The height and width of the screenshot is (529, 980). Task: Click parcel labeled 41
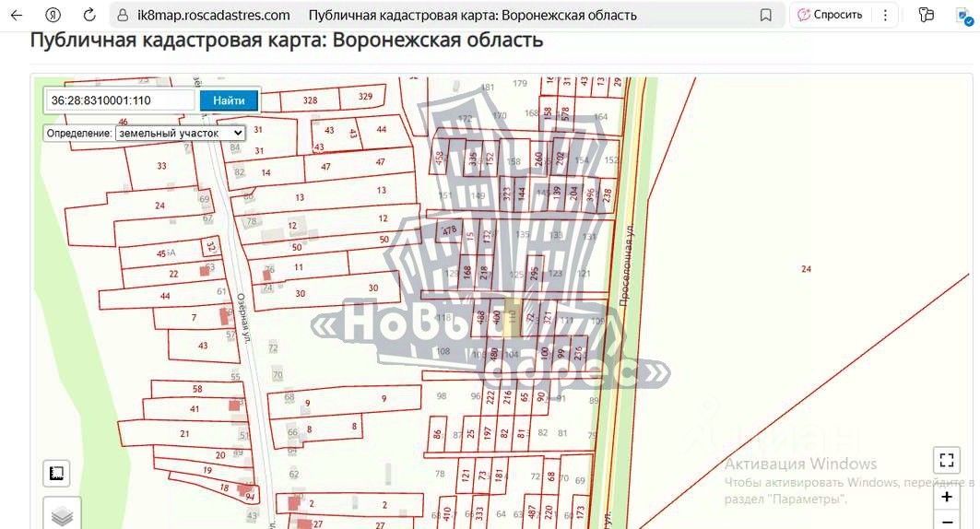click(195, 408)
